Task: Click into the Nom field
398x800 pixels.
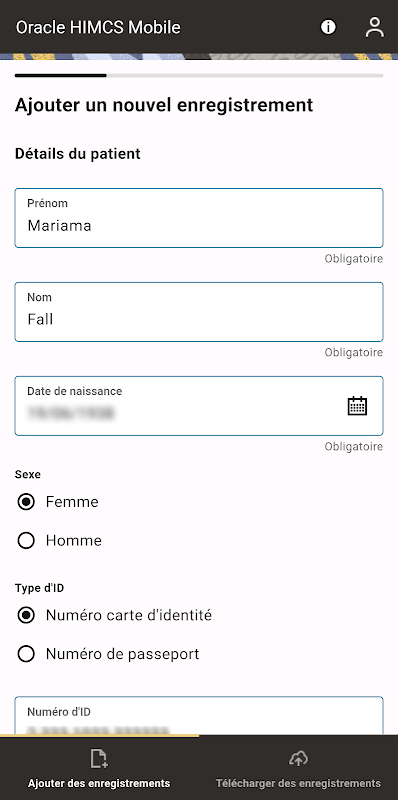Action: coord(199,312)
